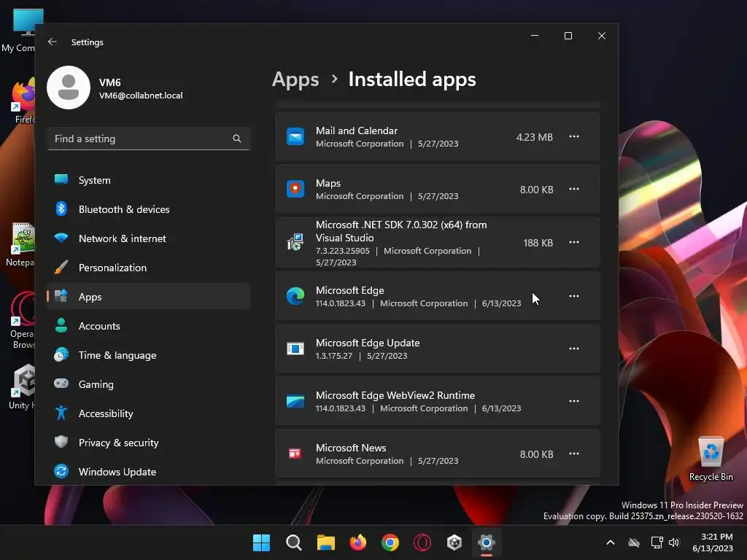Open more options for Microsoft Edge

pos(574,296)
